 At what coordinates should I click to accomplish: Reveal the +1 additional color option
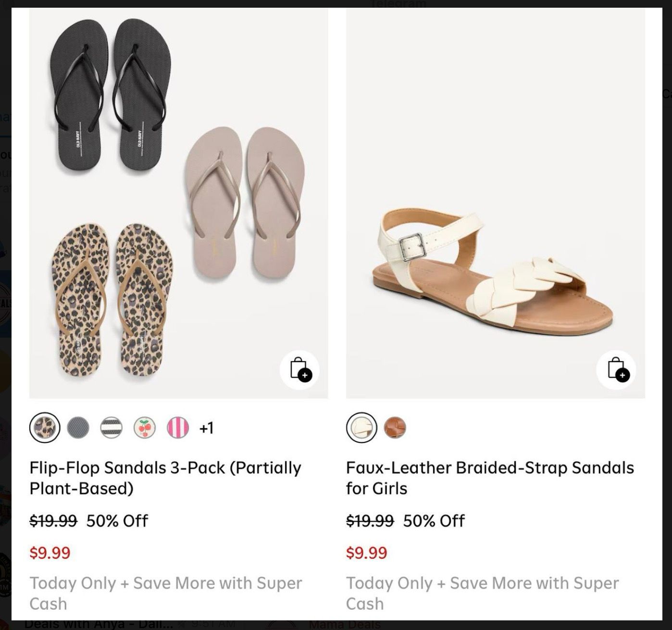click(206, 428)
